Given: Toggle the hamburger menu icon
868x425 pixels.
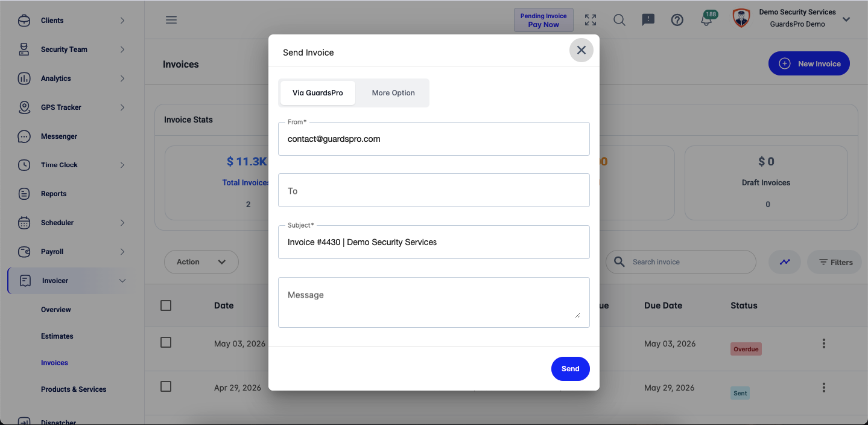Looking at the screenshot, I should (171, 20).
